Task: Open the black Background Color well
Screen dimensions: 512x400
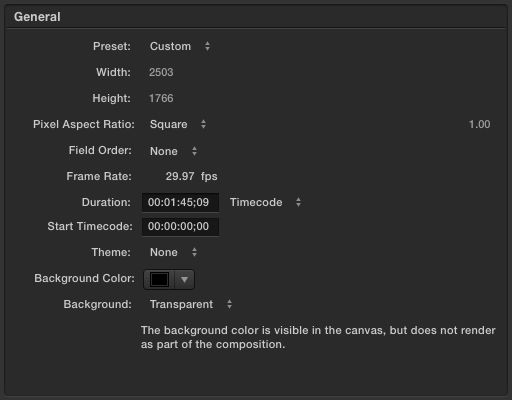Action: [x=159, y=279]
